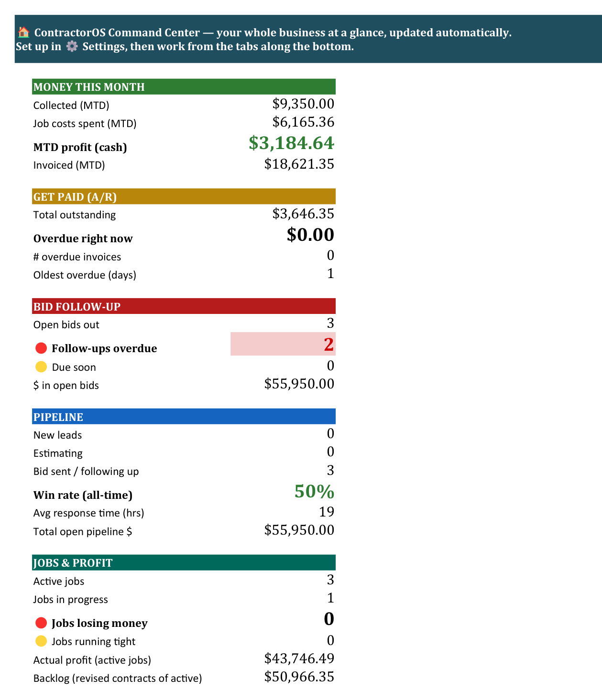Click red dot beside Follow-ups overdue
Viewport: 602px width, 700px height.
tap(41, 348)
